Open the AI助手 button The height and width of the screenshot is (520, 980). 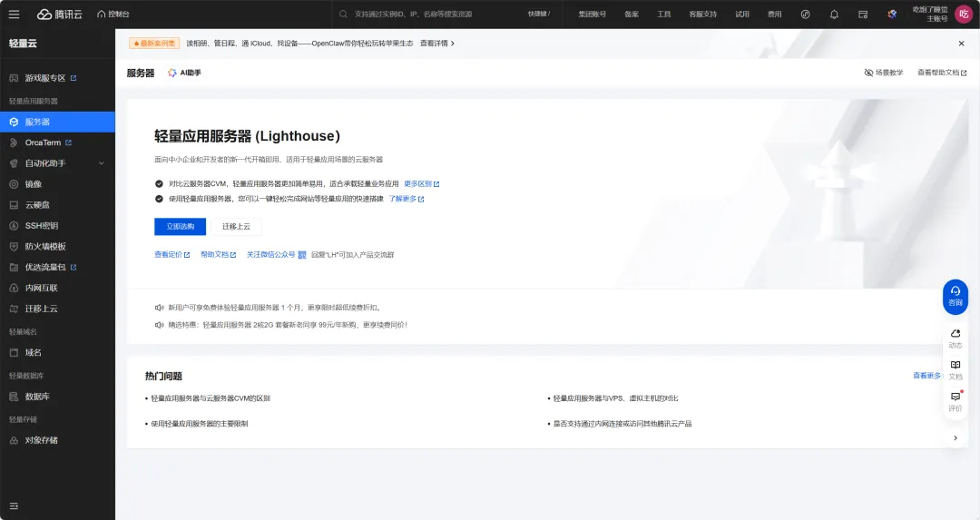tap(184, 74)
